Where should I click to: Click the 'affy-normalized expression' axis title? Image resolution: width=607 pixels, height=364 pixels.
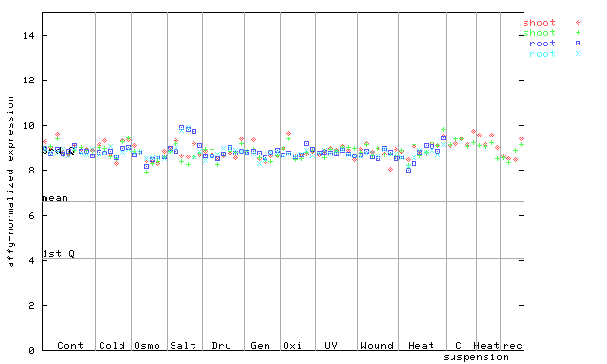point(10,181)
